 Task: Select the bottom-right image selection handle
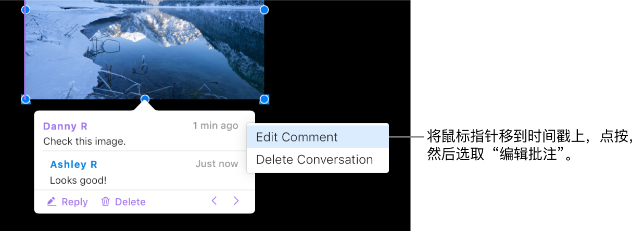[x=264, y=99]
